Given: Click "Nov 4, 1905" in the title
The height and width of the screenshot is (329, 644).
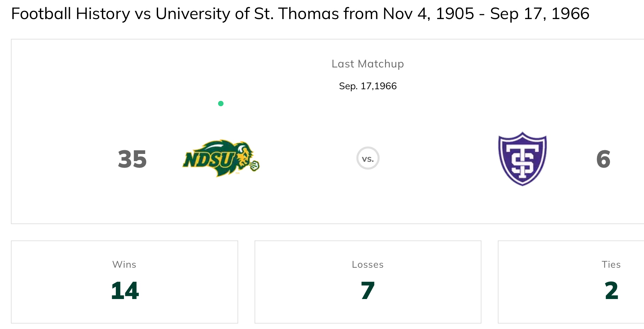Looking at the screenshot, I should coord(428,14).
